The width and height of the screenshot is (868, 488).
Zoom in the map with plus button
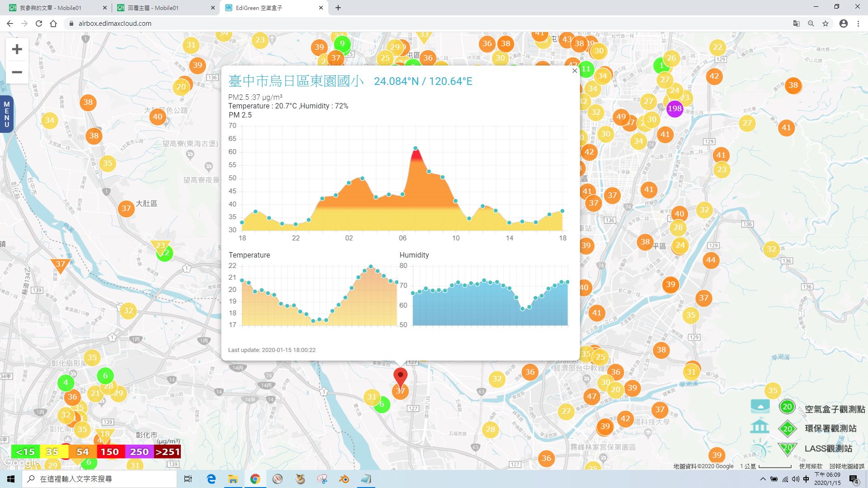coord(17,49)
